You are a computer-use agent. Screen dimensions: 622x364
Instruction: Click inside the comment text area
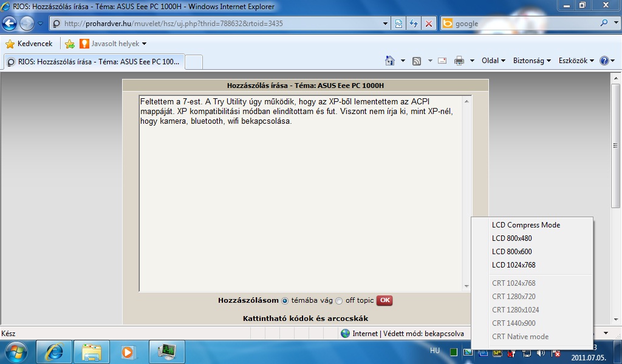pyautogui.click(x=301, y=194)
